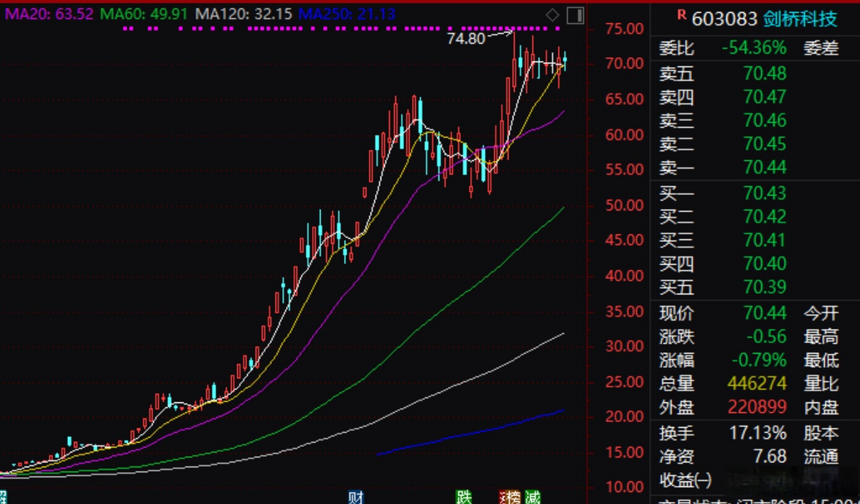Toggle the side panel layout icon

(x=575, y=16)
